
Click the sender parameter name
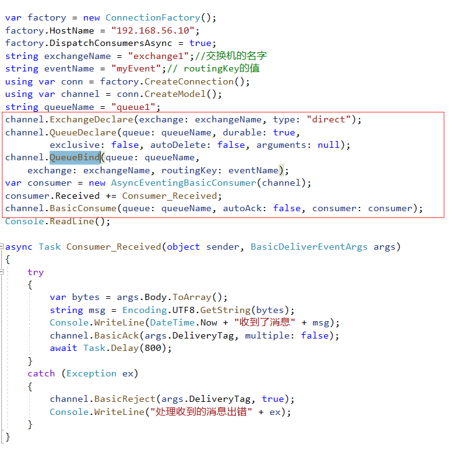pos(223,247)
